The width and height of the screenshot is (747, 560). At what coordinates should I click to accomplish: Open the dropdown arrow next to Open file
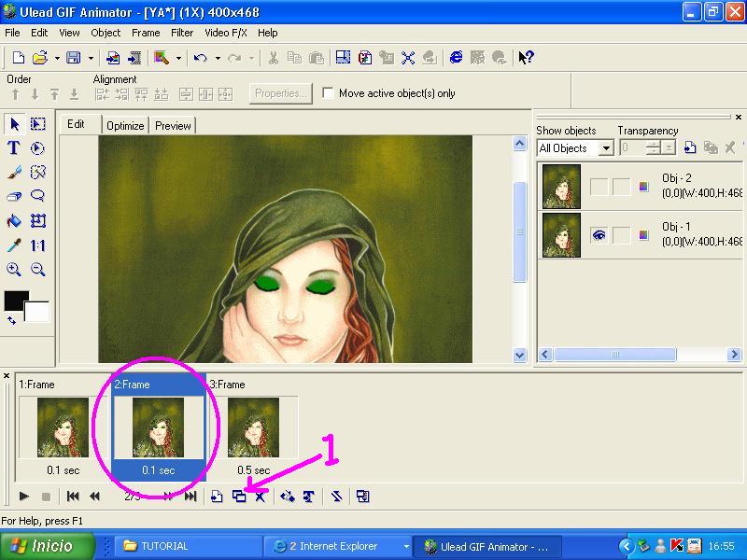pyautogui.click(x=57, y=58)
